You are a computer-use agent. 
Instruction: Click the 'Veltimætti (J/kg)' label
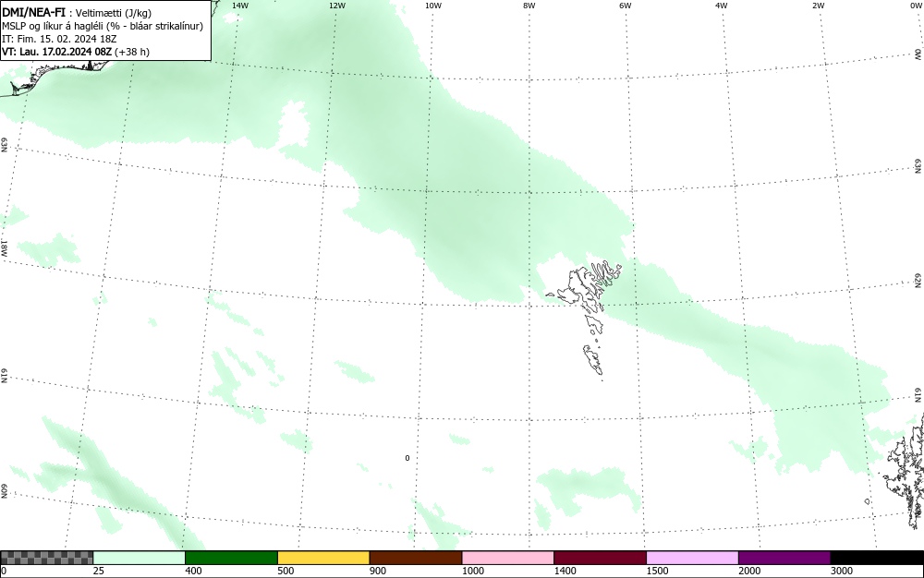click(114, 13)
